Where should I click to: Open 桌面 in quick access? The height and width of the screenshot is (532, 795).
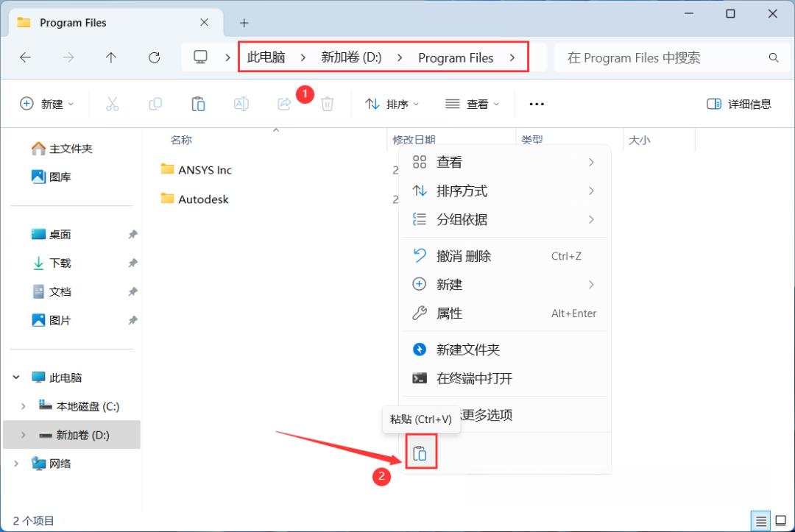(x=52, y=234)
